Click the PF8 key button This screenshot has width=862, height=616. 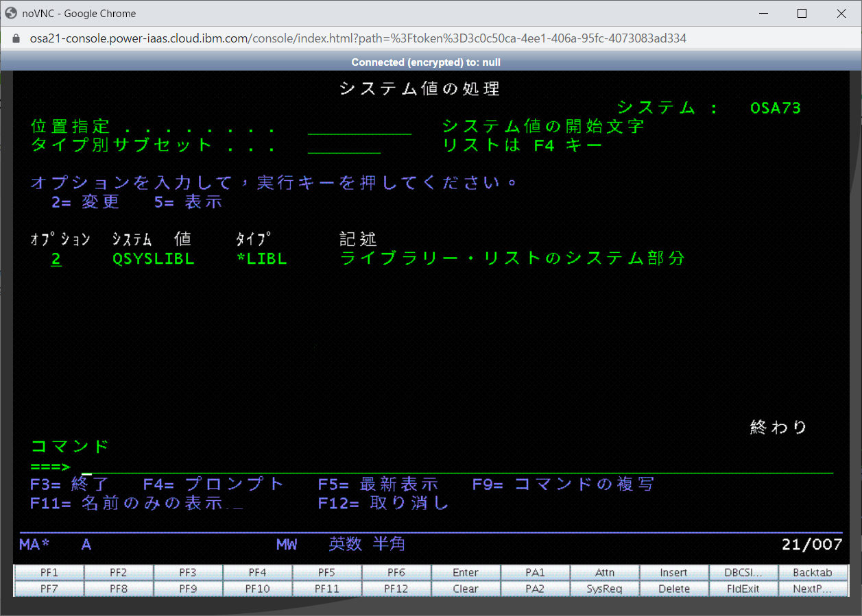pyautogui.click(x=119, y=589)
